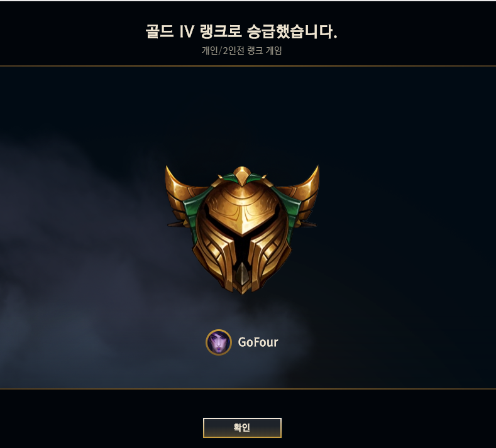
Task: Confirm the promotion with the 확인 button
Action: [242, 428]
